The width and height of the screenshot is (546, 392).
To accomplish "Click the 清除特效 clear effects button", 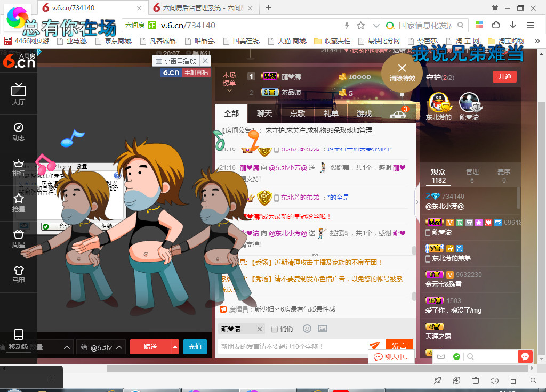I will point(402,73).
